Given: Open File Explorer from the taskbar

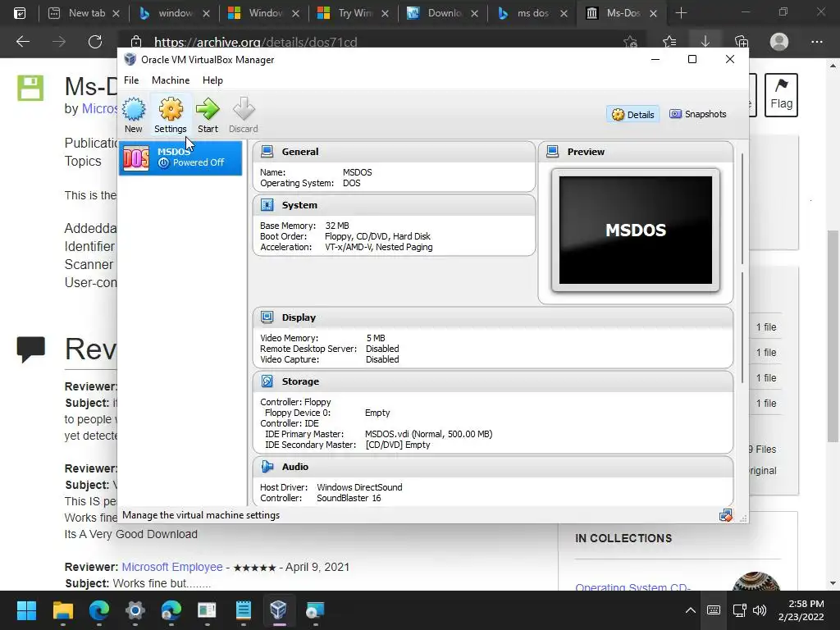Looking at the screenshot, I should [x=62, y=610].
